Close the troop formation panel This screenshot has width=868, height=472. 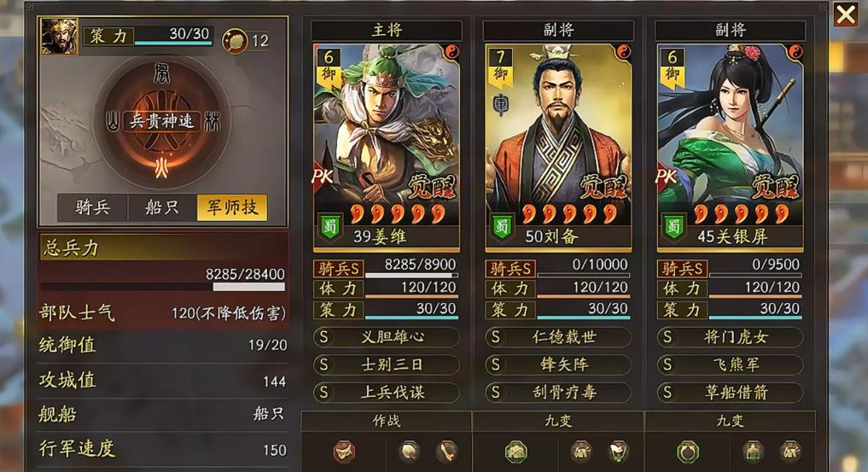(846, 15)
